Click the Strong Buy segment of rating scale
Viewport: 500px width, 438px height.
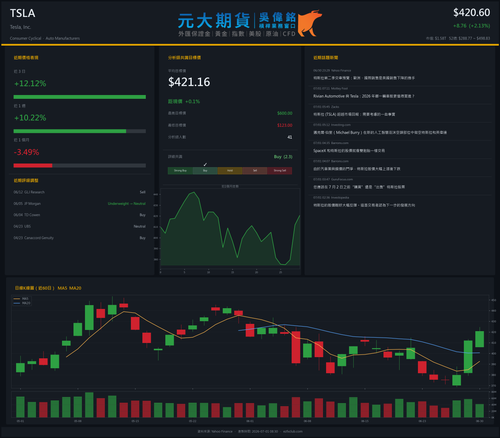tap(180, 171)
